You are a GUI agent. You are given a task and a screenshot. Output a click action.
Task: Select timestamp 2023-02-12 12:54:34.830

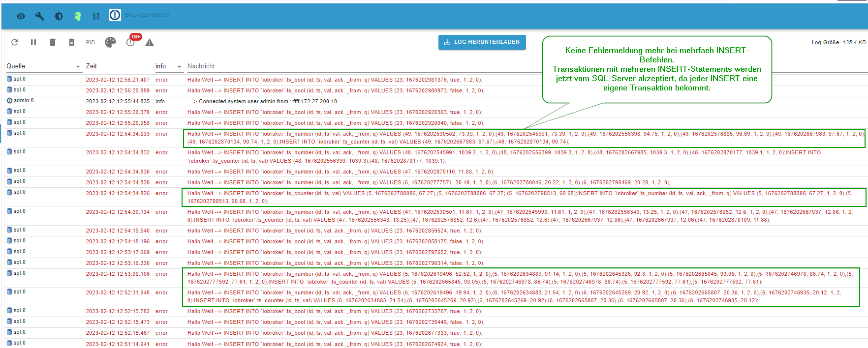pyautogui.click(x=118, y=172)
